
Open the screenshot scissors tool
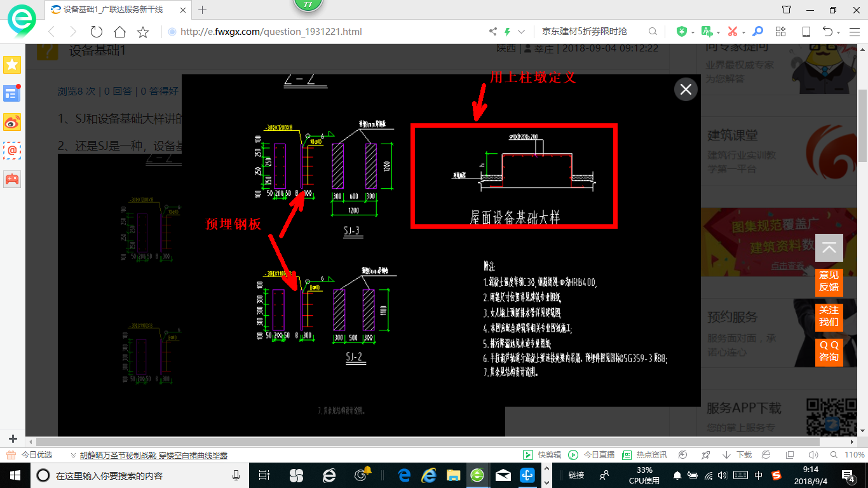pos(733,32)
